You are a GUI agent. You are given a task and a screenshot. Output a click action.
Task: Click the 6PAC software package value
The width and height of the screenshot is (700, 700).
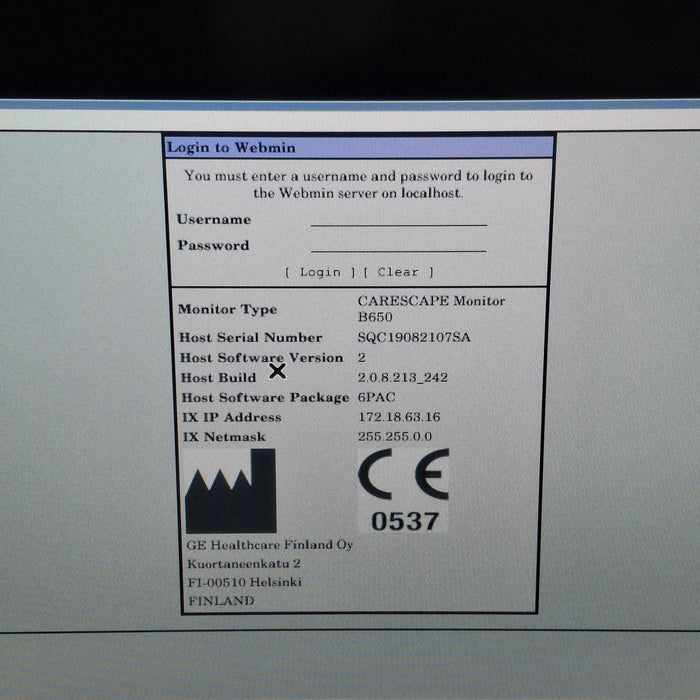pyautogui.click(x=376, y=397)
